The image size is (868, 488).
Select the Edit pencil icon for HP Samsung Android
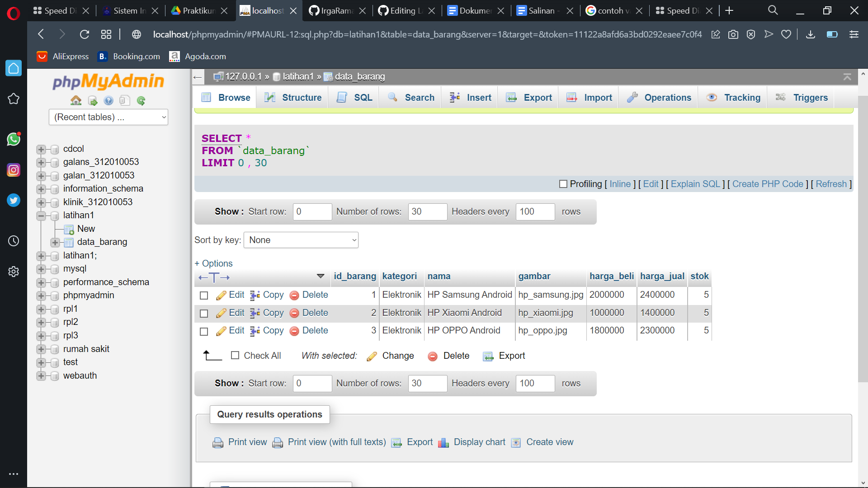(x=221, y=295)
